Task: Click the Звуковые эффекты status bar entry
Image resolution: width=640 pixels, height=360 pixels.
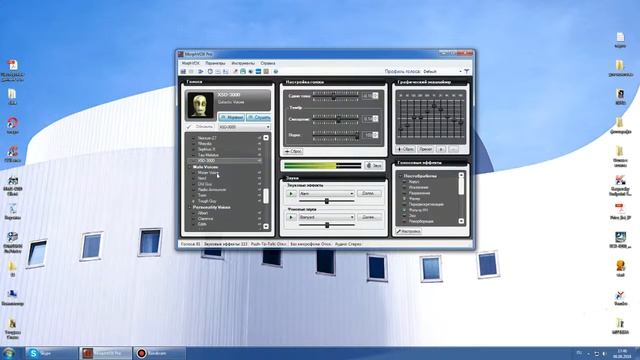Action: (225, 244)
